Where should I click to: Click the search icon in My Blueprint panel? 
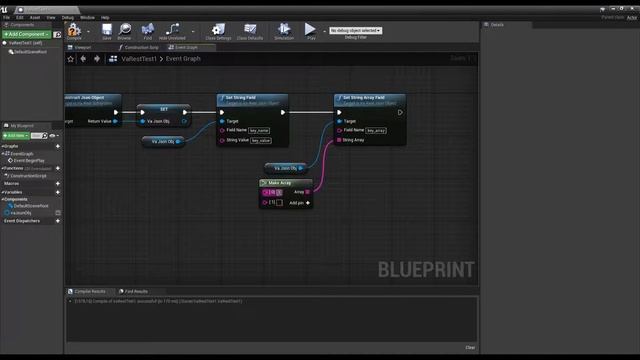point(45,136)
